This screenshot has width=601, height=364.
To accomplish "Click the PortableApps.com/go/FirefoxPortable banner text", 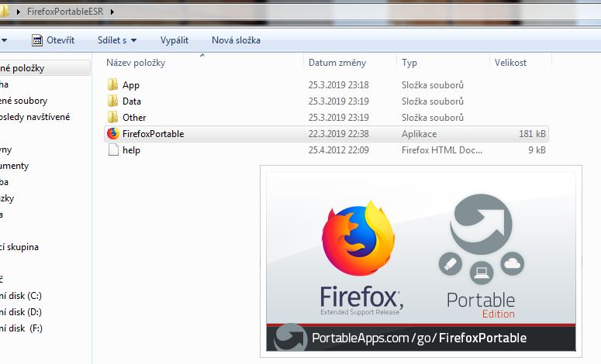I will pyautogui.click(x=419, y=338).
